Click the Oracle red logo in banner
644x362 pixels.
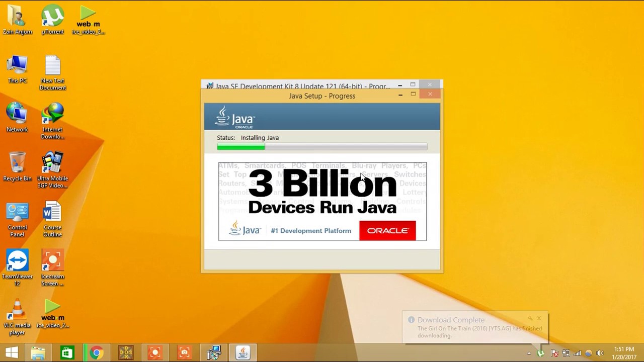pyautogui.click(x=387, y=230)
